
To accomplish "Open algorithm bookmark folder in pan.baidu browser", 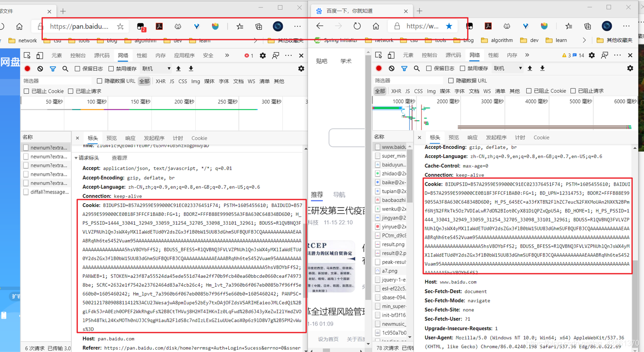I will (140, 41).
